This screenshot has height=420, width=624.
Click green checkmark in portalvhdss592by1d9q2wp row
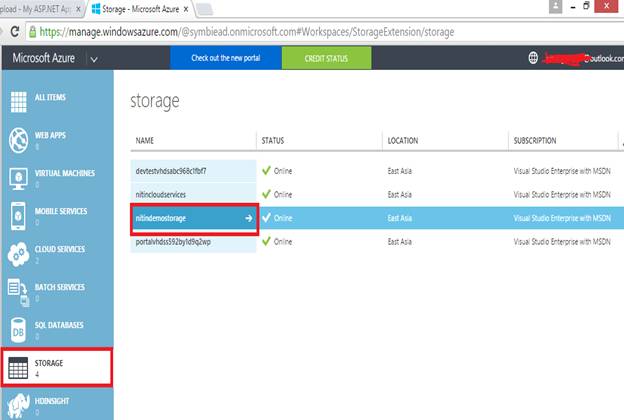(266, 241)
